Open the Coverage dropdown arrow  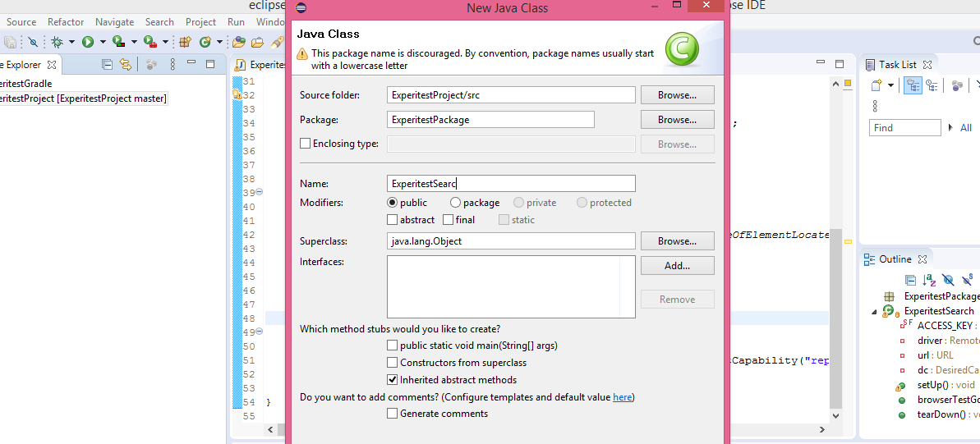click(x=134, y=43)
